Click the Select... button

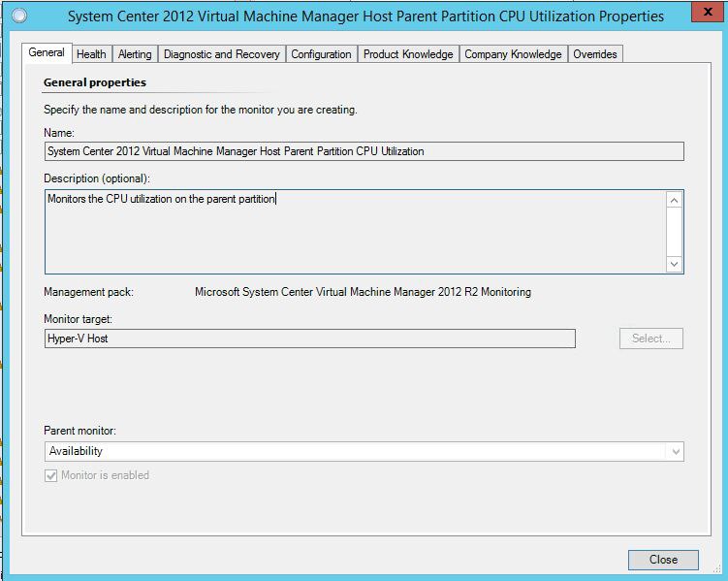(x=650, y=339)
